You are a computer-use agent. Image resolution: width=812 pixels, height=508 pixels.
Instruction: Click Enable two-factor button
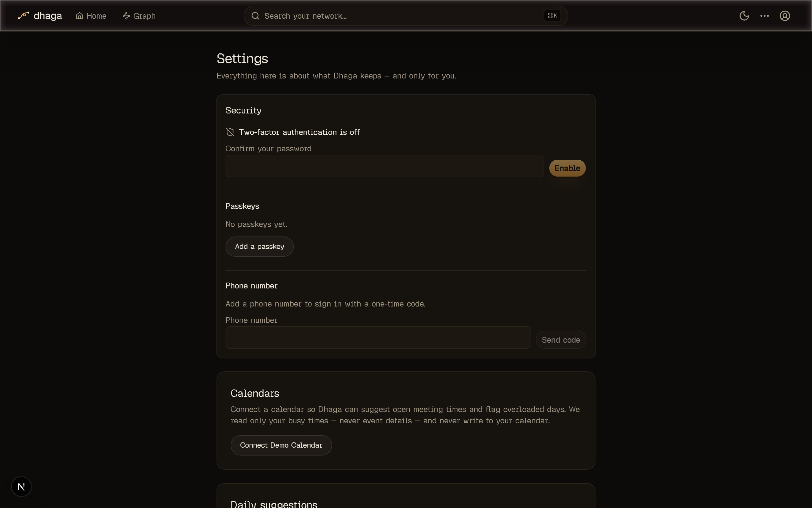[x=567, y=168]
